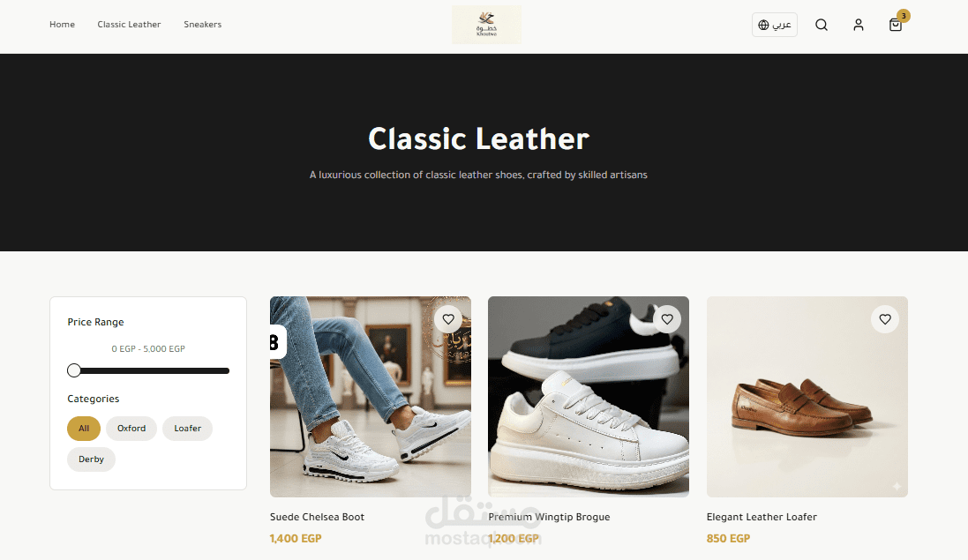Viewport: 968px width, 560px height.
Task: Favorite the Elegant Leather Loafer with heart
Action: (x=885, y=319)
